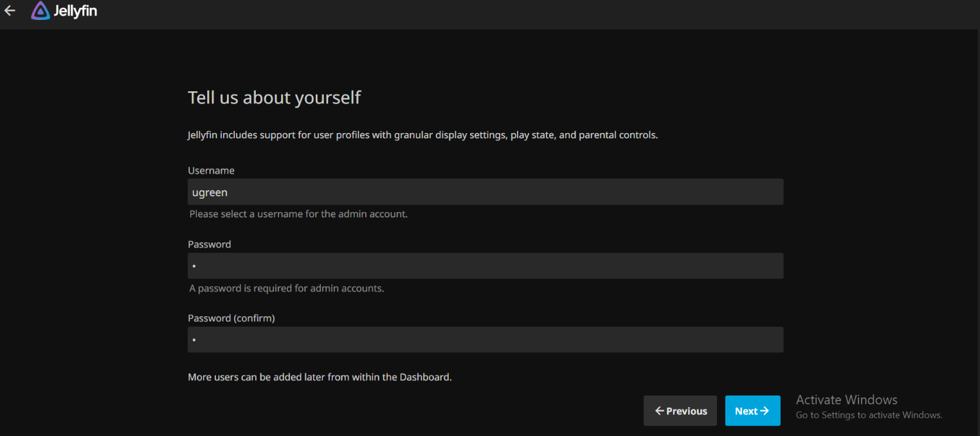
Task: Click the "Go to Settings to activate Windows" text
Action: pyautogui.click(x=869, y=415)
